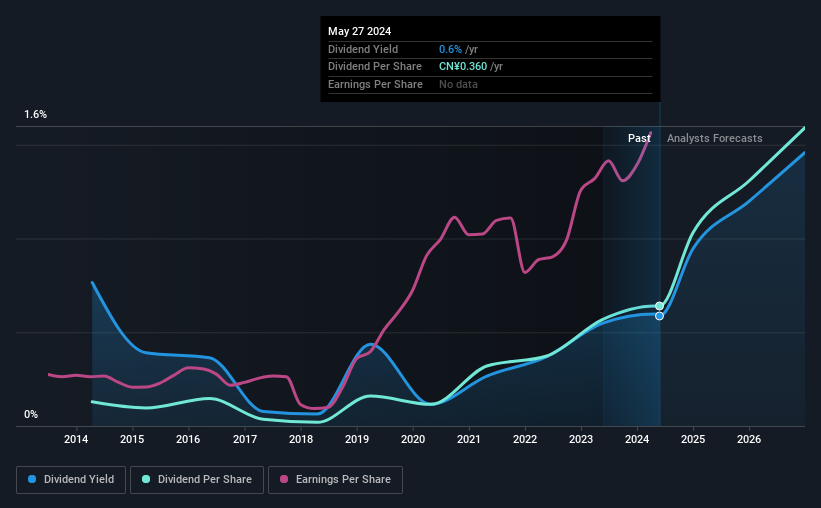Screen dimensions: 821x508
Task: Click the CN¥0.360 dividend per share value
Action: click(x=464, y=66)
